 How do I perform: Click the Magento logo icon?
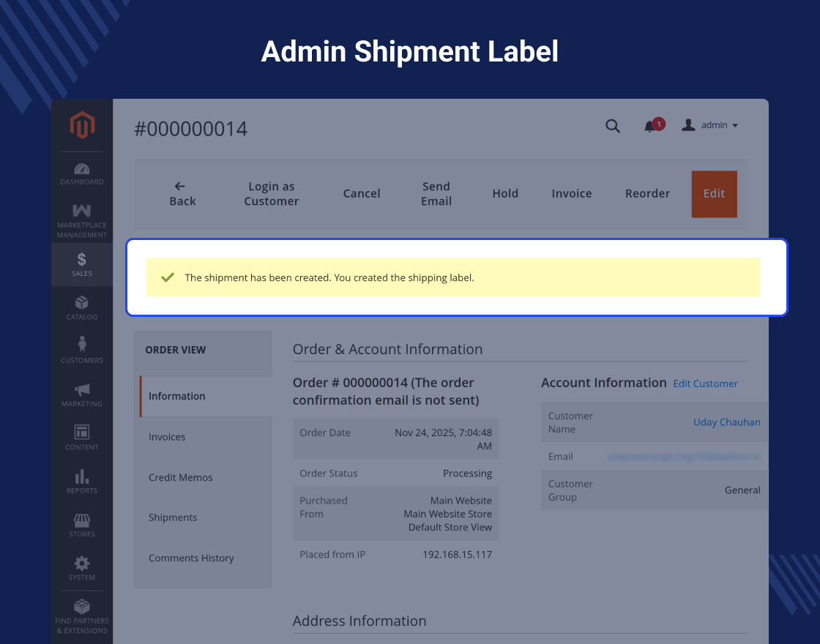pos(82,125)
